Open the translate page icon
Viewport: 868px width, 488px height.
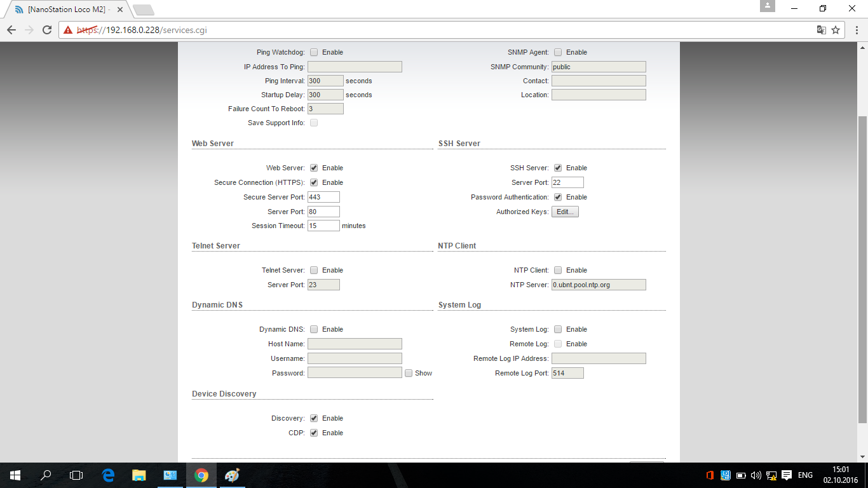[x=821, y=30]
